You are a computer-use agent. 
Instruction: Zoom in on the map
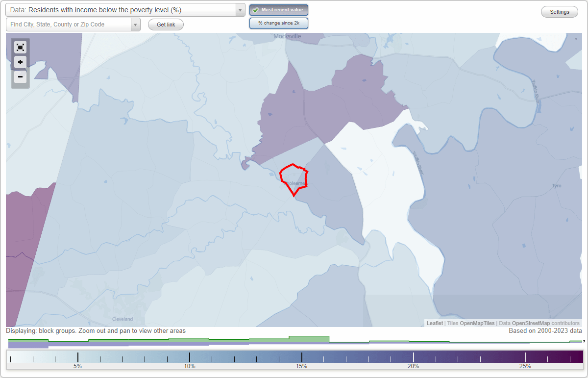pos(20,62)
